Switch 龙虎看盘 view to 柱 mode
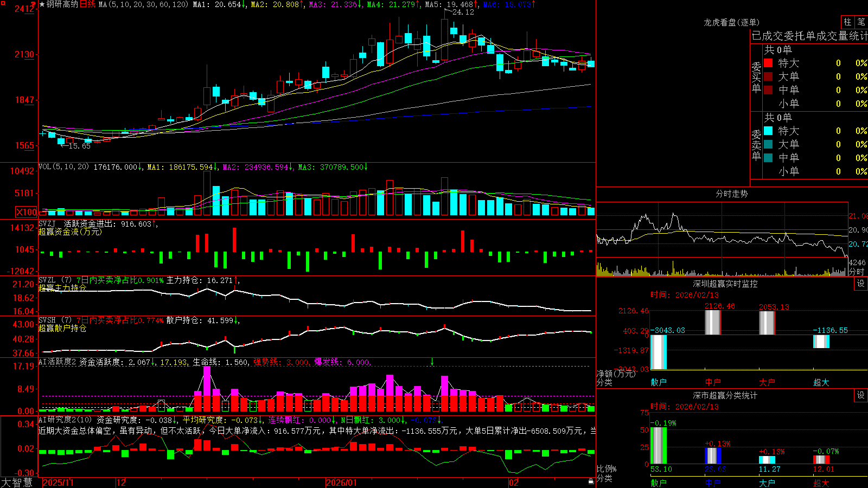The width and height of the screenshot is (868, 488). click(847, 22)
